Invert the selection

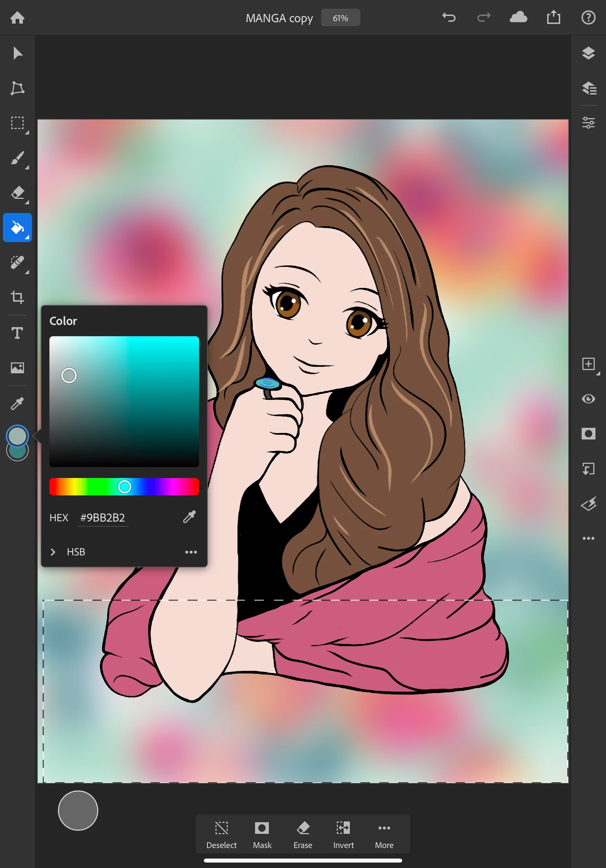point(343,835)
